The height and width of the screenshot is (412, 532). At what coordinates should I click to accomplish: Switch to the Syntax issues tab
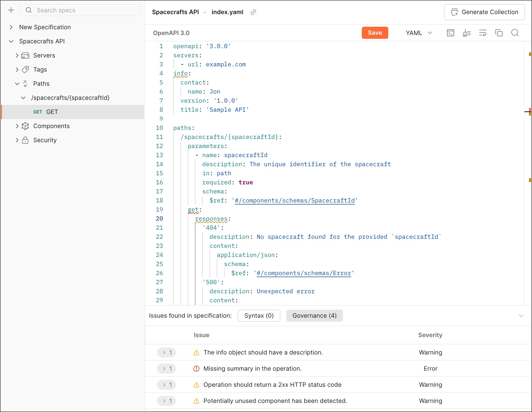click(x=259, y=315)
